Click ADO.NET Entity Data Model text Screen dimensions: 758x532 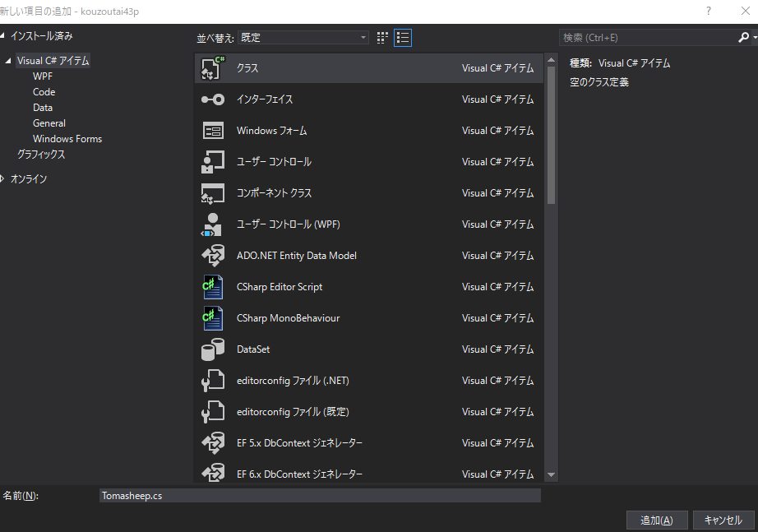click(x=296, y=256)
